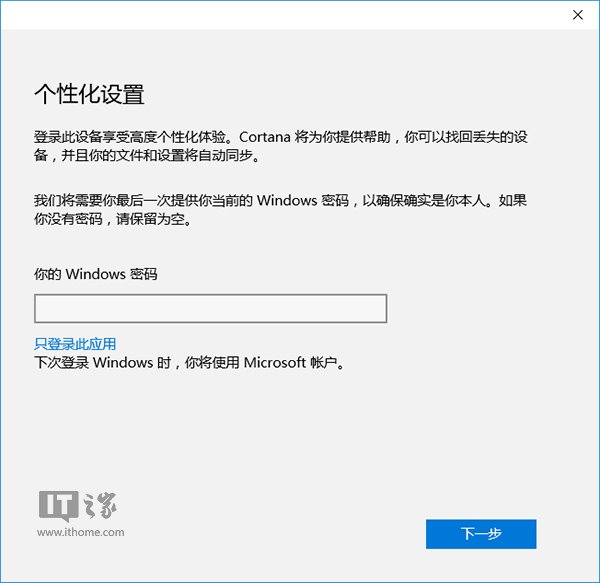Open the 只登录此应用 link
The image size is (600, 583).
[75, 344]
